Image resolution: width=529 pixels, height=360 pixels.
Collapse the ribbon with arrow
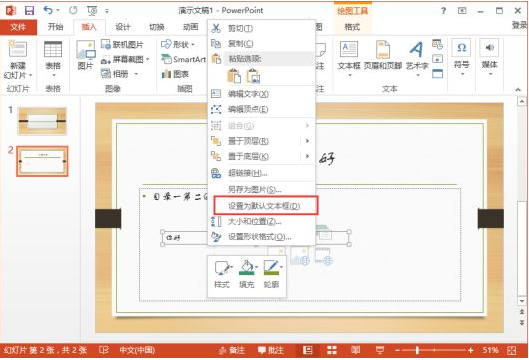click(x=518, y=89)
